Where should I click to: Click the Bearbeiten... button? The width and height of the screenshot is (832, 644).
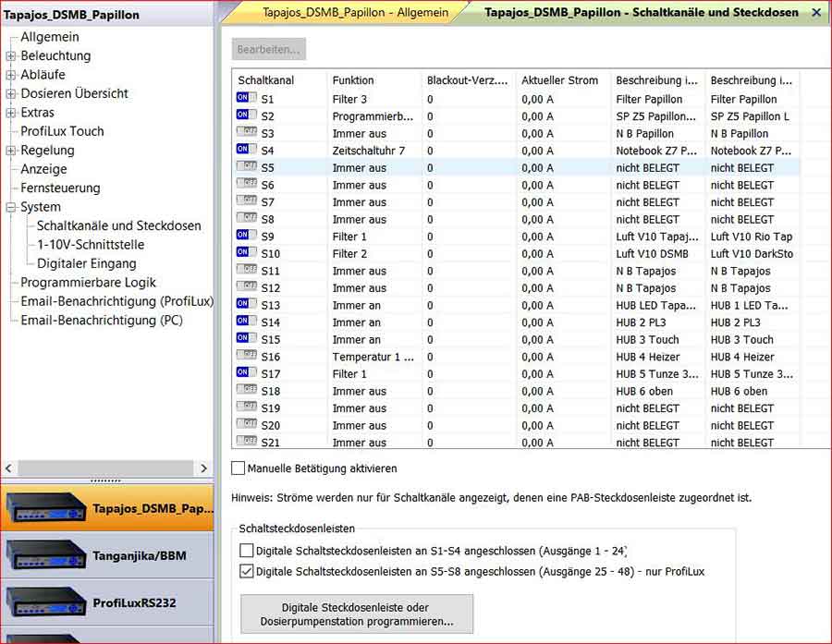(x=268, y=49)
